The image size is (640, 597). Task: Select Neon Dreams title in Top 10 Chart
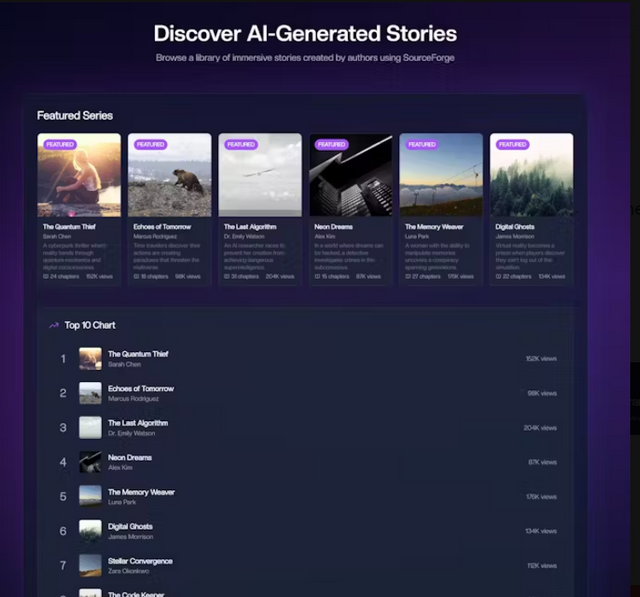click(130, 457)
